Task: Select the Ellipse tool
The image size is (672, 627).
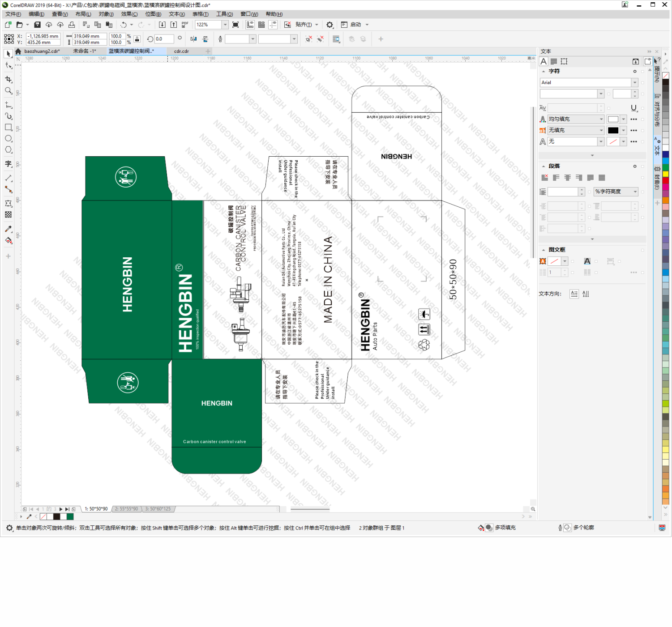Action: pos(8,138)
